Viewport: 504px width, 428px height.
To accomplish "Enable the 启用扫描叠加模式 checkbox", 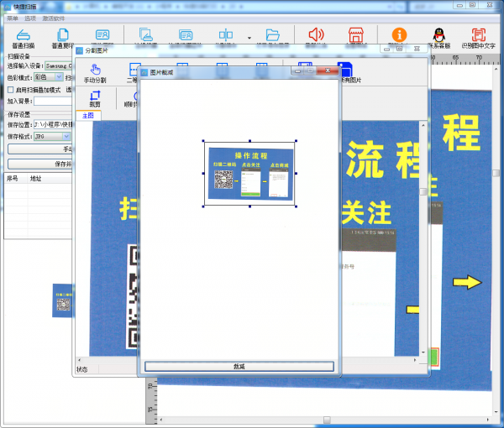I will pyautogui.click(x=10, y=89).
